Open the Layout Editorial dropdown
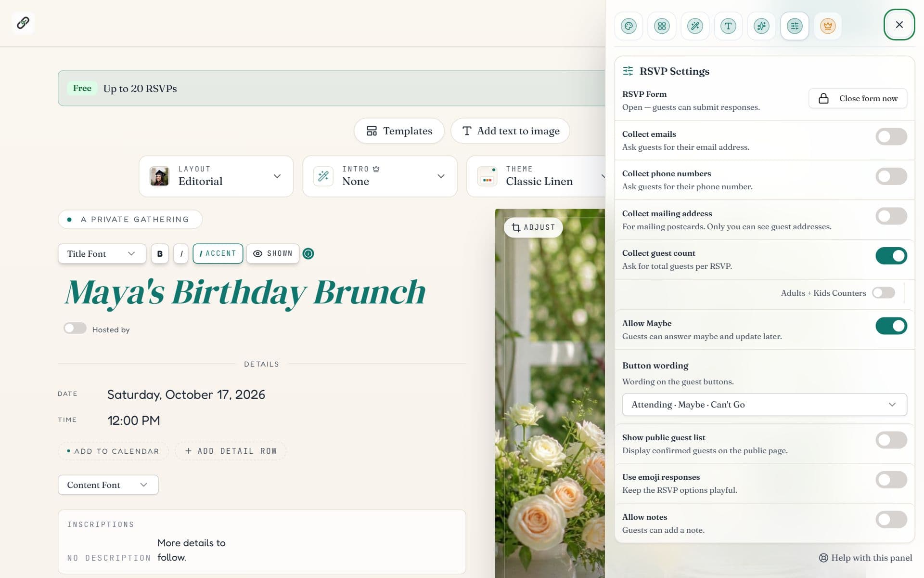 216,176
